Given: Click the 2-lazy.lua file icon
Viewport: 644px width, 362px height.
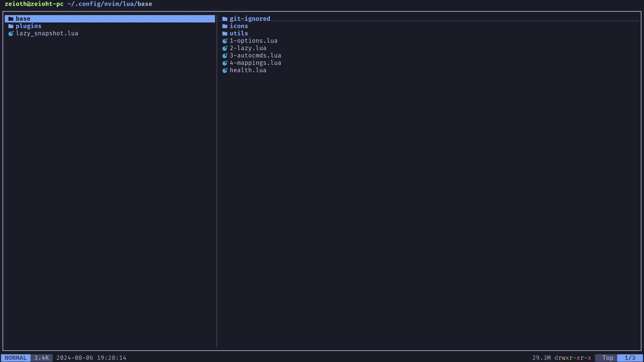Looking at the screenshot, I should pyautogui.click(x=224, y=48).
